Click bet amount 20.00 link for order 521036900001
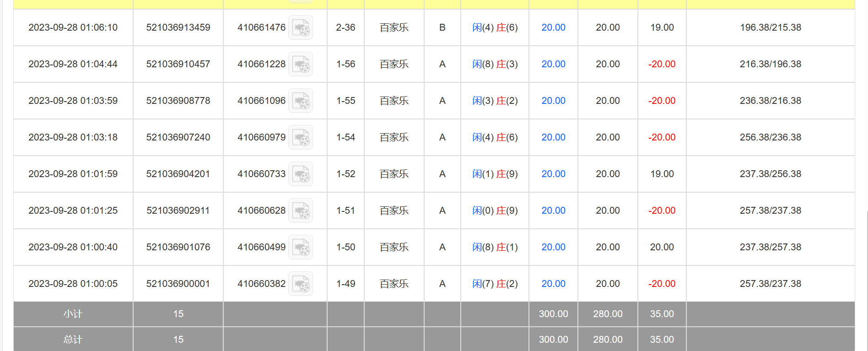 click(553, 284)
